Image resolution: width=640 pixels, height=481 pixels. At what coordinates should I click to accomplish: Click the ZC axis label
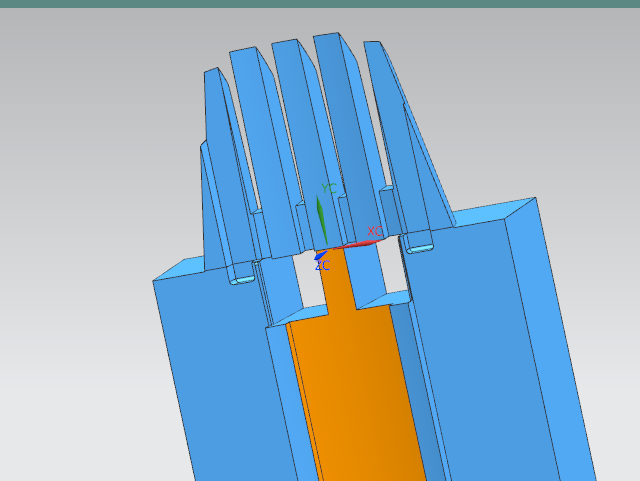coord(322,265)
